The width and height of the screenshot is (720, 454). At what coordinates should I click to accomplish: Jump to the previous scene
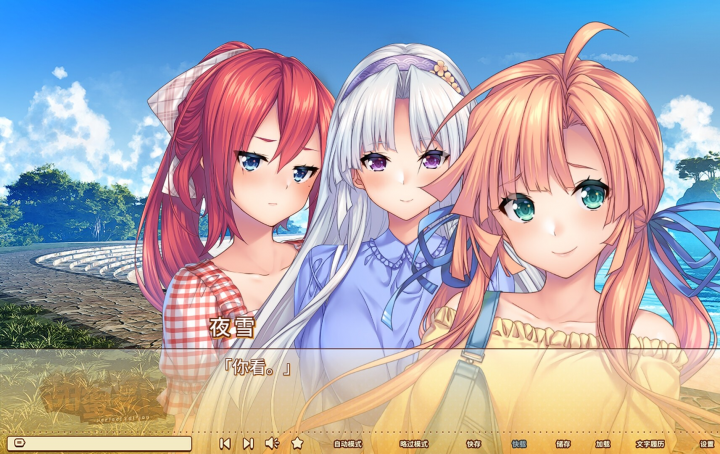click(225, 443)
